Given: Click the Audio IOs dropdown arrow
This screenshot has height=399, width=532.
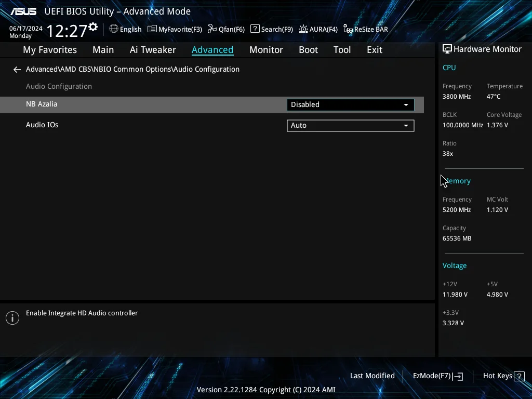Looking at the screenshot, I should click(406, 126).
